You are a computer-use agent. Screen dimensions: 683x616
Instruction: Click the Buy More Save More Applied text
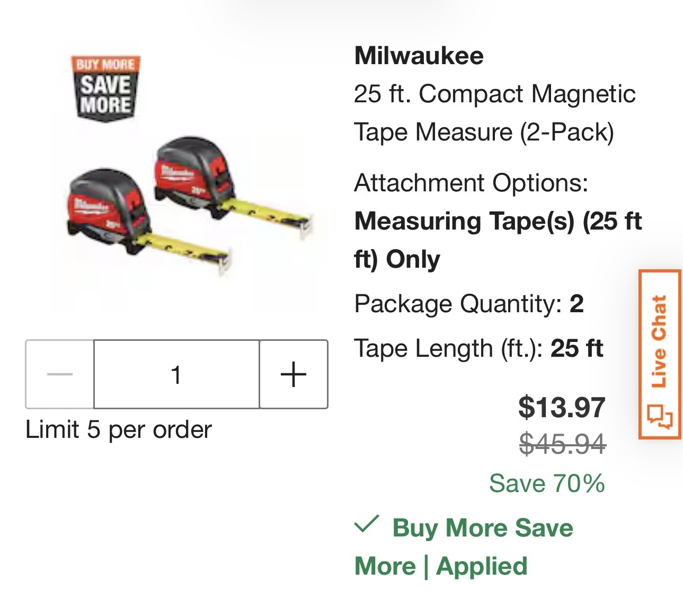tap(464, 547)
